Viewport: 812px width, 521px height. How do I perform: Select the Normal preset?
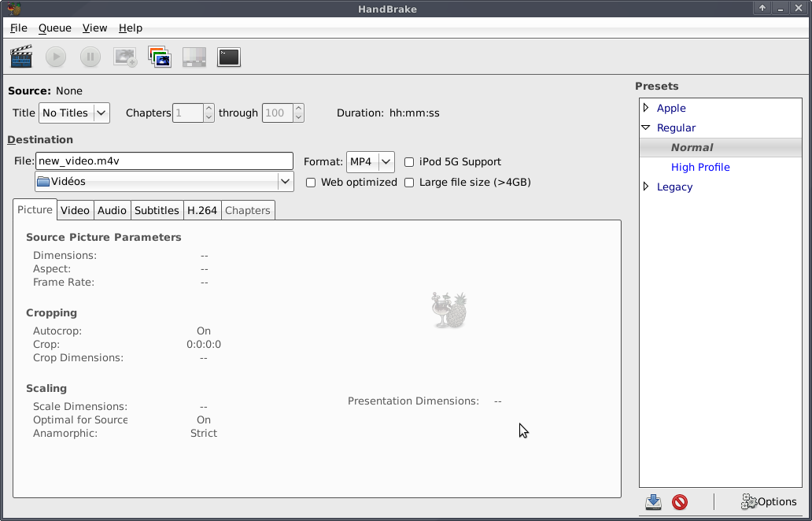721,148
